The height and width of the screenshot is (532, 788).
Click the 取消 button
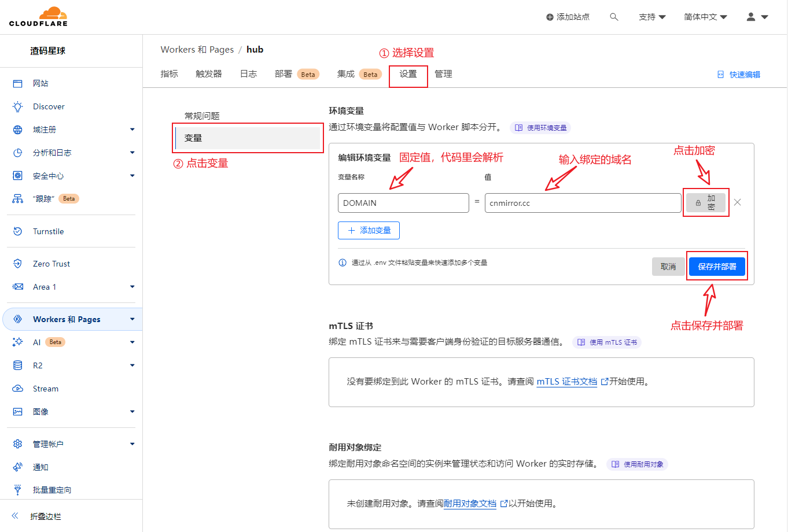(668, 267)
